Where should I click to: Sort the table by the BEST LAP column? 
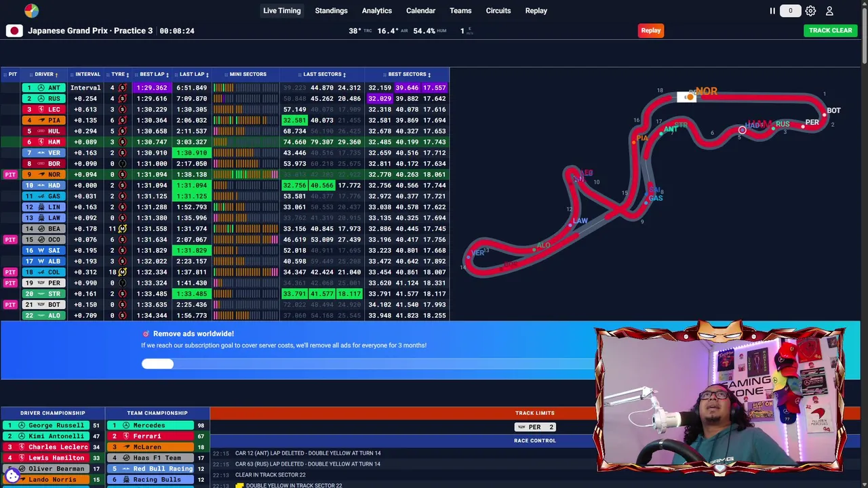pos(153,74)
